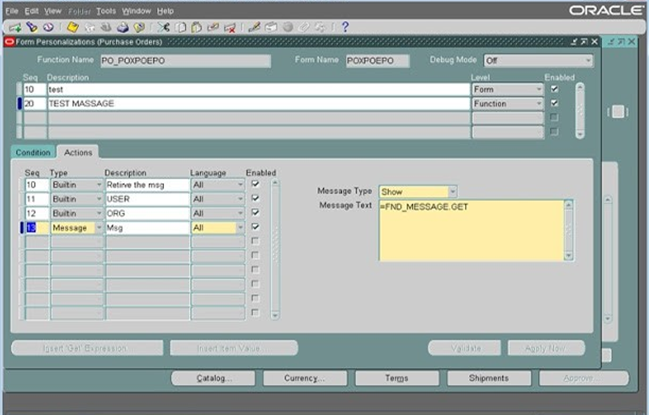Toggle Enabled checkbox for USER action
This screenshot has width=649, height=415.
tap(255, 198)
